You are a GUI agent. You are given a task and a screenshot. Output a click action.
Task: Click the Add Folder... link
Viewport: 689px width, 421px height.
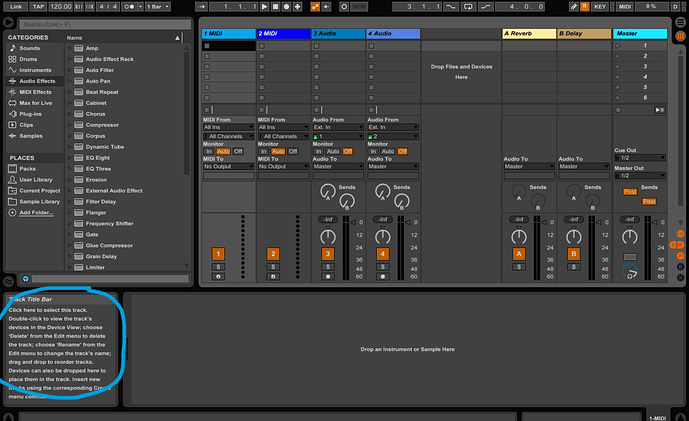(x=36, y=213)
